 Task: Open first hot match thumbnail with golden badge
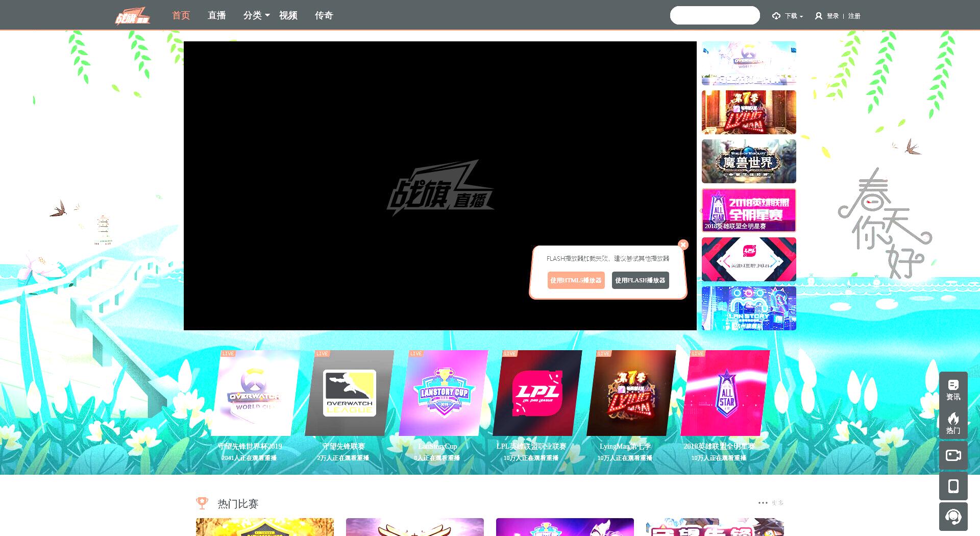(265, 527)
